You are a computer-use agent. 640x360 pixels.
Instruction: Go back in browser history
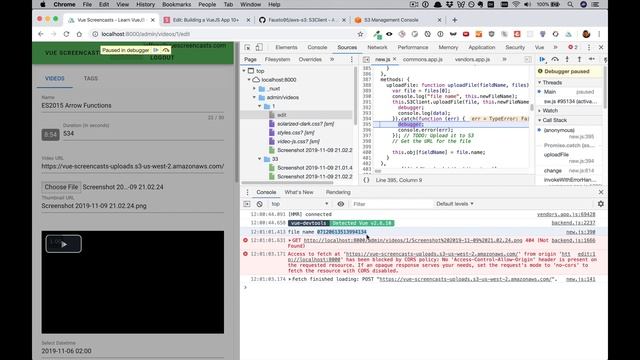tap(41, 34)
